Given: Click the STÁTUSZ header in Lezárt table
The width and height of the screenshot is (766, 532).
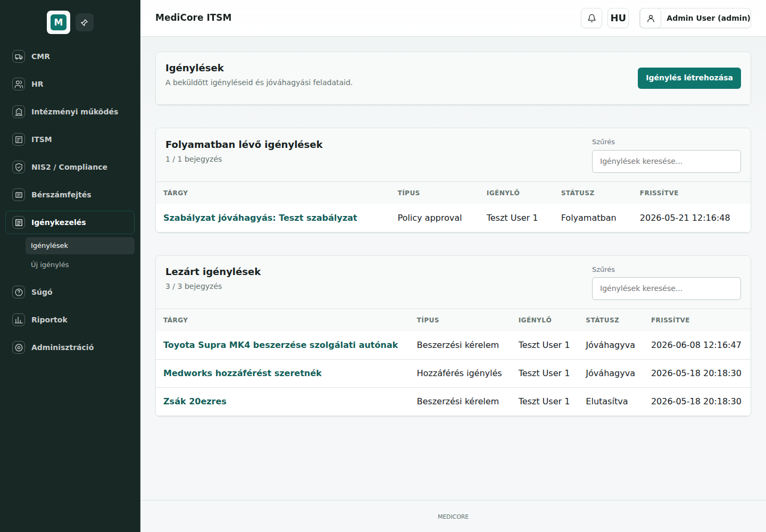Looking at the screenshot, I should 602,320.
